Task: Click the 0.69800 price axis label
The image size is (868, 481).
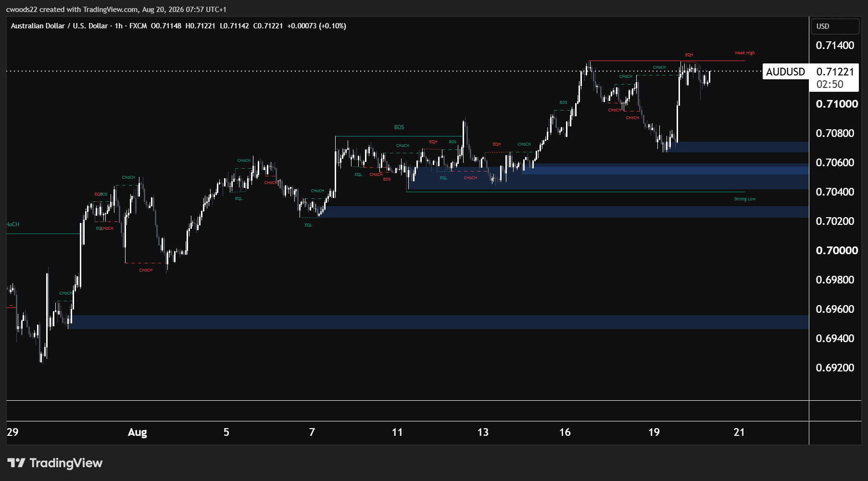Action: click(x=835, y=280)
